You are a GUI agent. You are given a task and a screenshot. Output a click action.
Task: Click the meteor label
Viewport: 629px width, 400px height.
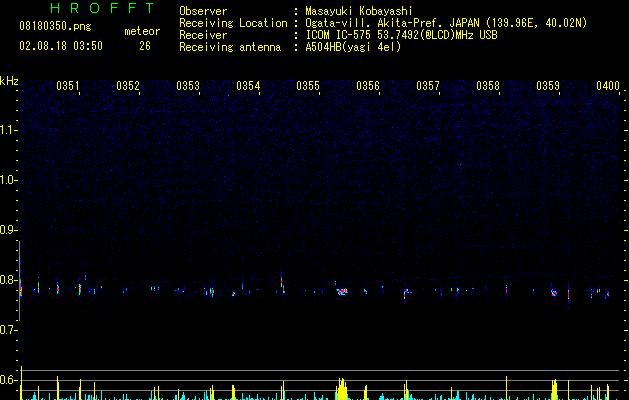pyautogui.click(x=142, y=31)
